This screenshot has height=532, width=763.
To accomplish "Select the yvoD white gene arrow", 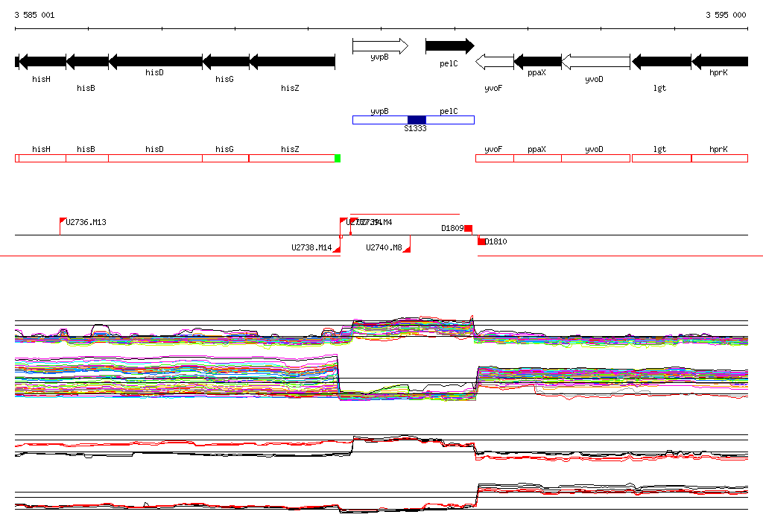I will coord(595,61).
